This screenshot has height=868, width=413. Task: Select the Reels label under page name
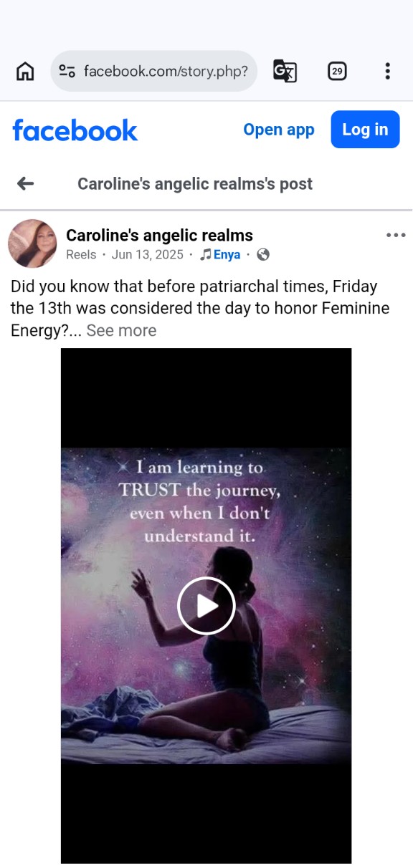pyautogui.click(x=81, y=254)
